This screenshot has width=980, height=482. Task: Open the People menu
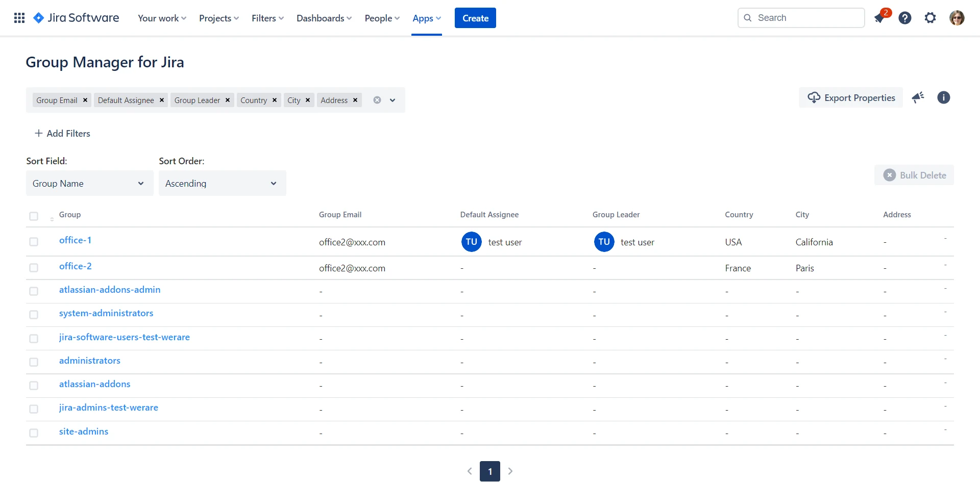point(382,18)
